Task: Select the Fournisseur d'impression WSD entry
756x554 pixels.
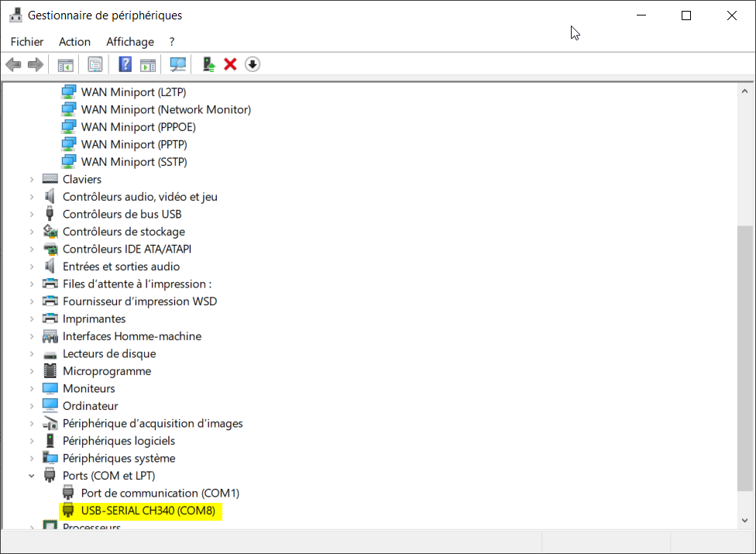Action: (x=140, y=301)
